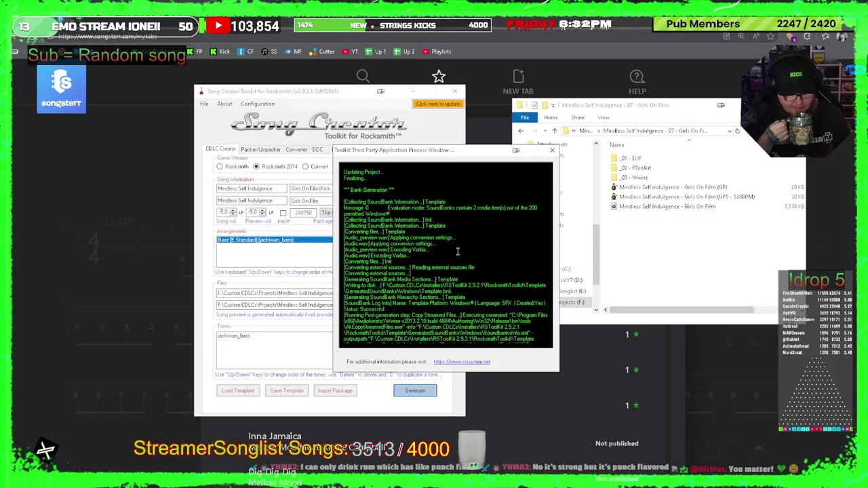
Task: Click Explorer refresh button
Action: [737, 131]
